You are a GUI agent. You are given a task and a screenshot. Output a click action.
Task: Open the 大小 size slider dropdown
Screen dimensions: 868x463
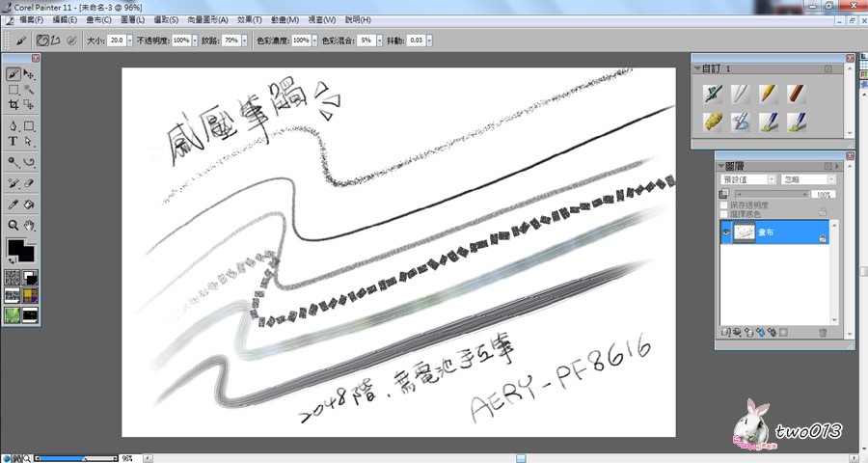[x=130, y=41]
